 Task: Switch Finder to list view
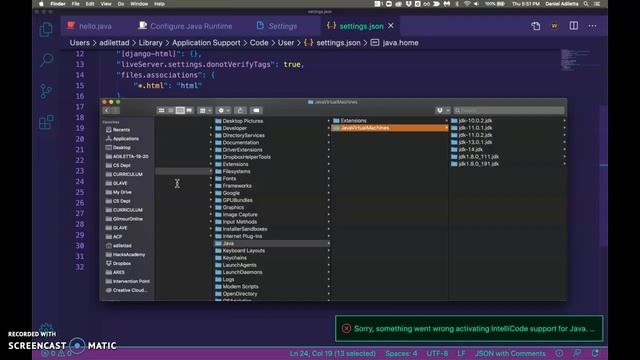pos(171,111)
